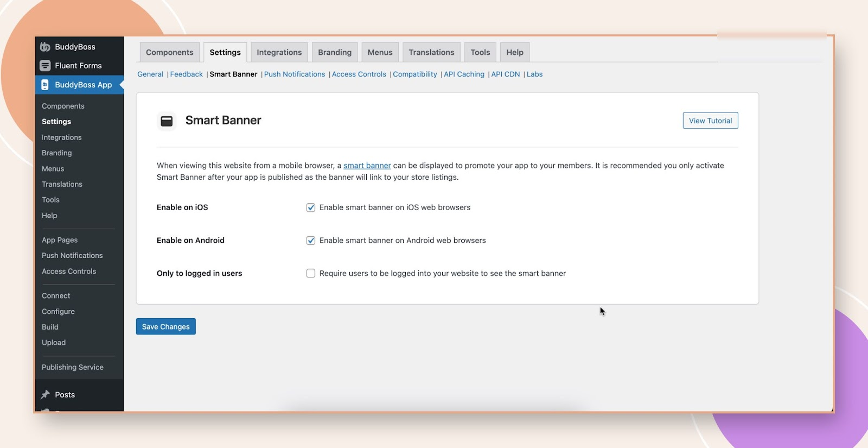
Task: Open the Tools tab
Action: [480, 52]
